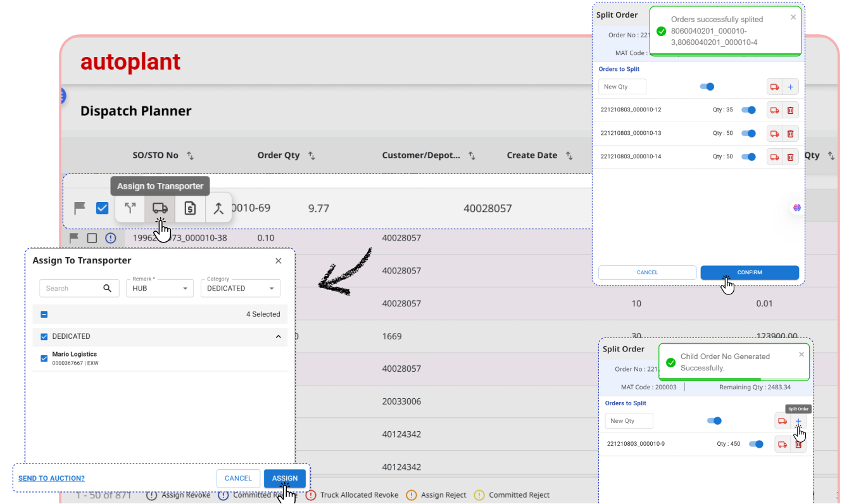Click the blue info icon on row 000010-38
Screen dimensions: 861x504
tap(111, 238)
